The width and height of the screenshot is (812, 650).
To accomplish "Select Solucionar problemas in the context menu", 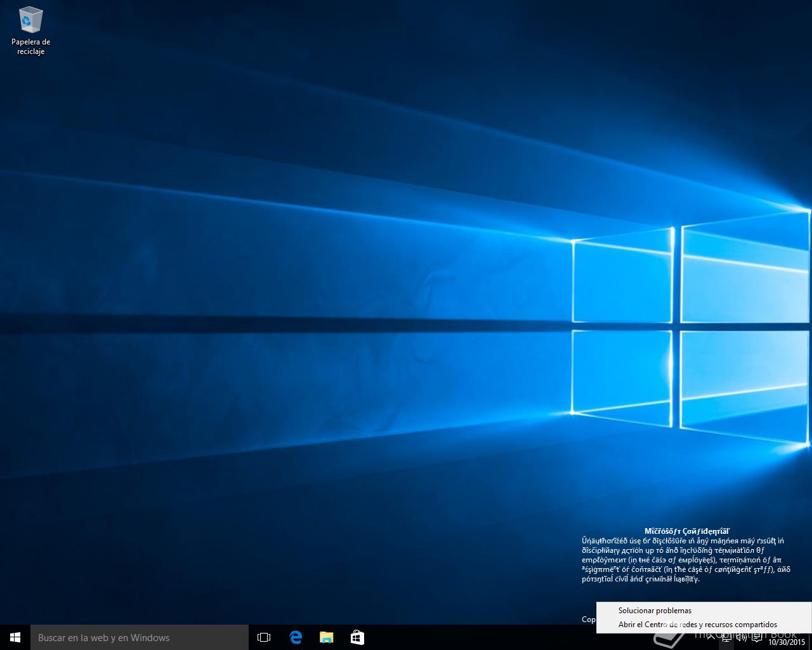I will pyautogui.click(x=704, y=611).
